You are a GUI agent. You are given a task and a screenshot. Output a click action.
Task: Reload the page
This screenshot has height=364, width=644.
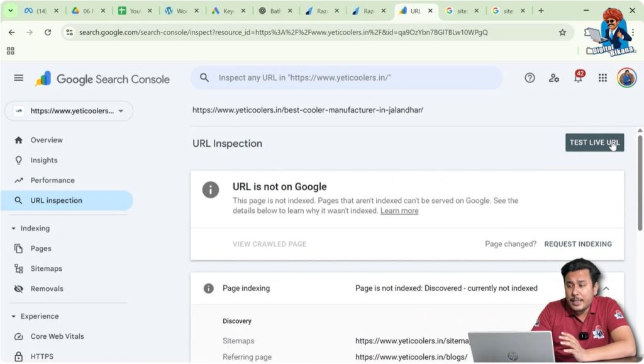(48, 32)
